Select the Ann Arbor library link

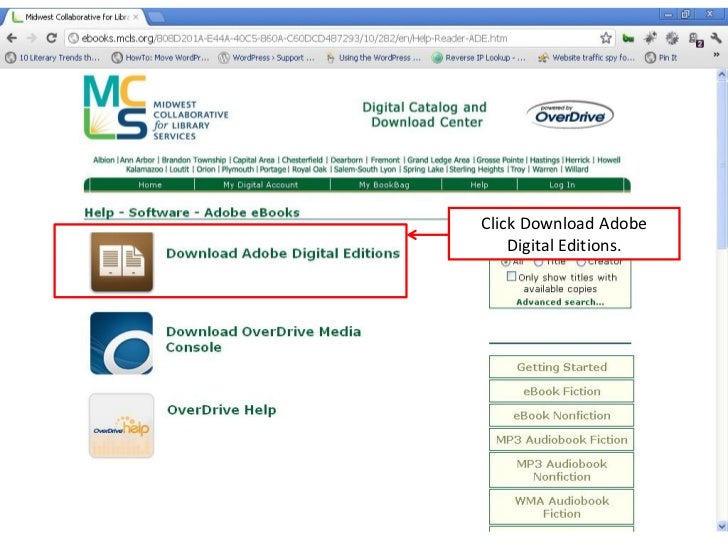tap(137, 160)
